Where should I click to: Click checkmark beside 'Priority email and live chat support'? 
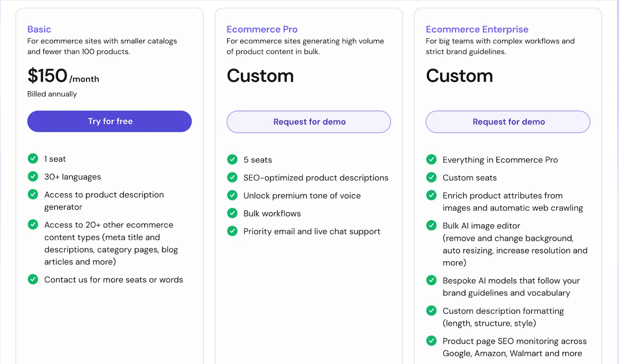tap(232, 231)
